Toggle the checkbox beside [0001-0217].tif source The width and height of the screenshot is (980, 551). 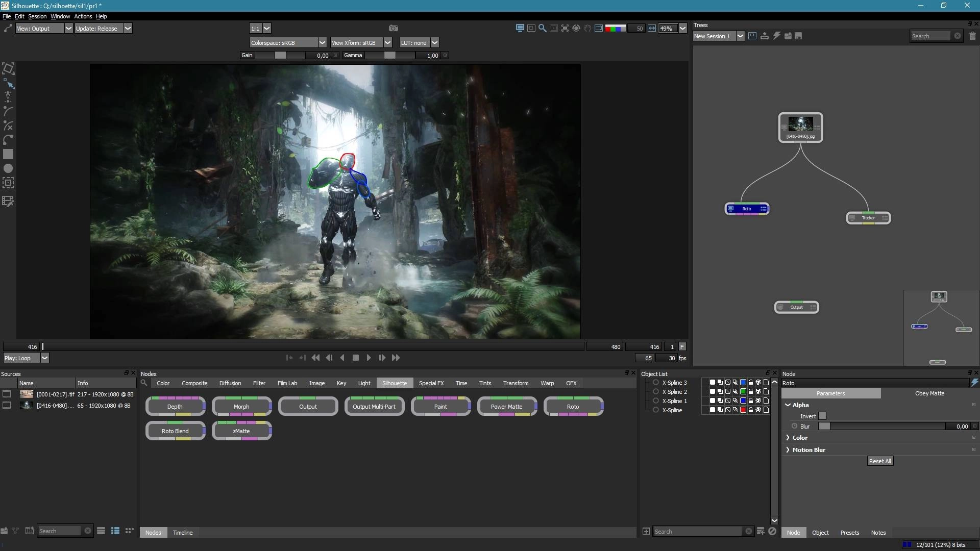pos(7,394)
